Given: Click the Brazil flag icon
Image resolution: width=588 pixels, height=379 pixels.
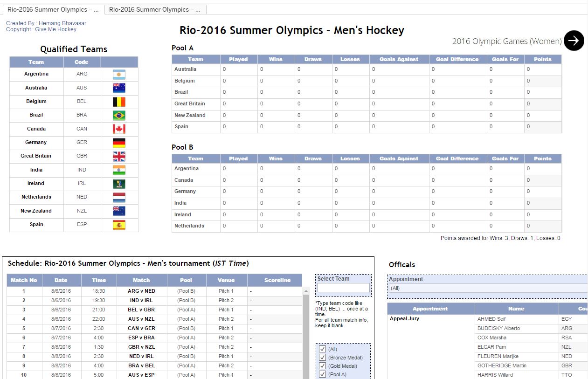Looking at the screenshot, I should [x=119, y=115].
